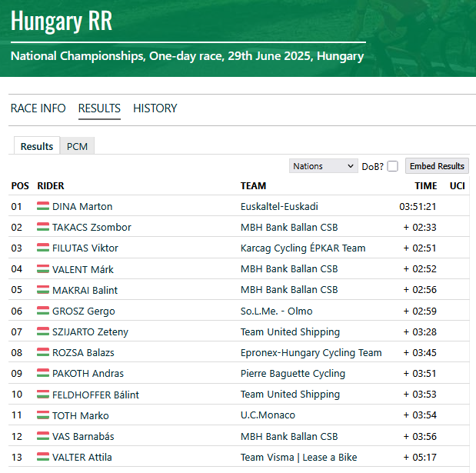Open MBH Bank Ballan CSB in MAKRAI row
476x473 pixels.
[289, 290]
